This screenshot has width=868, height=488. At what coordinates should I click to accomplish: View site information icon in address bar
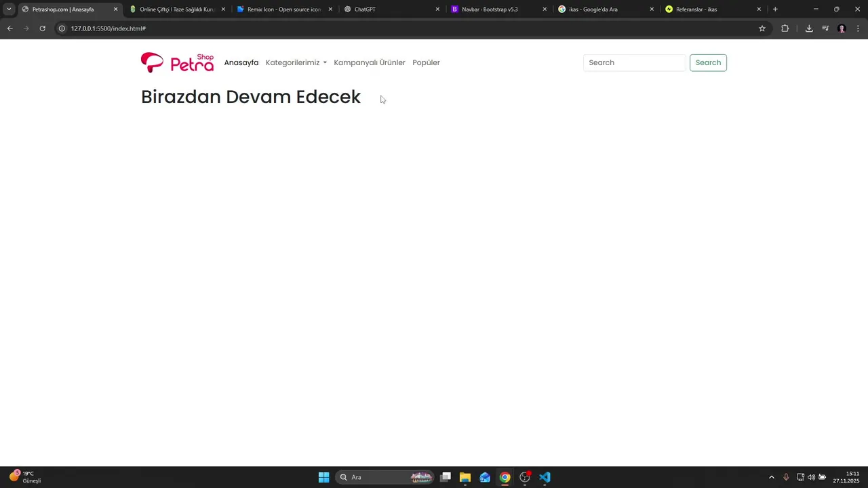(x=62, y=28)
